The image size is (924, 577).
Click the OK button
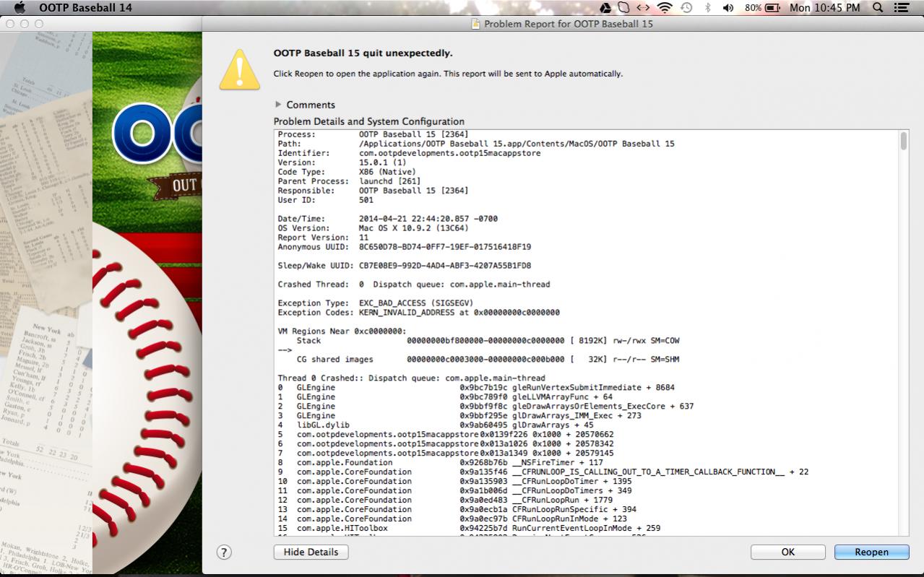pyautogui.click(x=787, y=552)
